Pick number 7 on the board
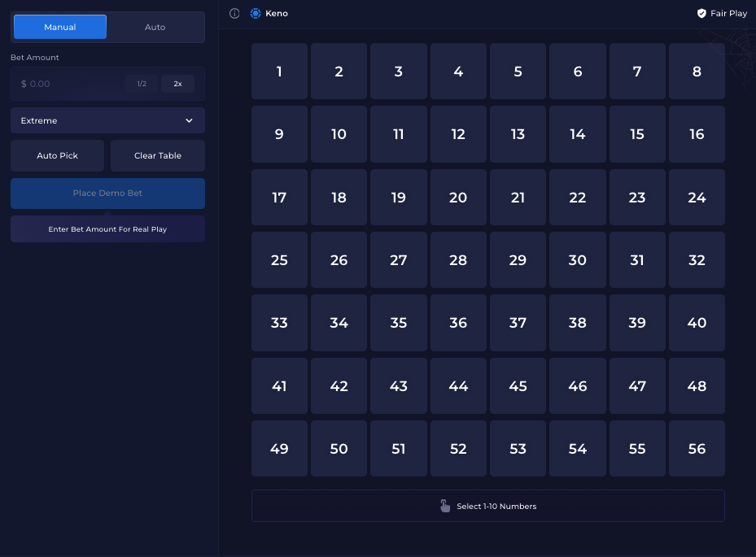 pos(637,72)
